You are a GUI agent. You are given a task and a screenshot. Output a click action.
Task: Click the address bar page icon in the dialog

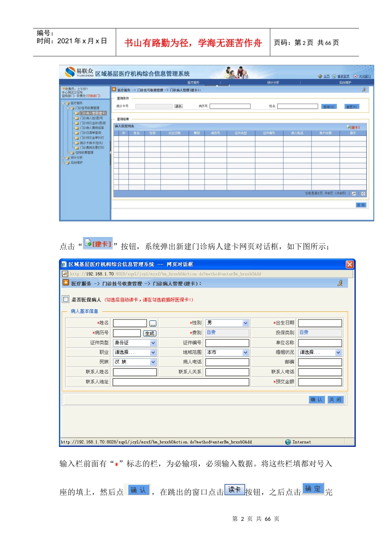click(x=65, y=274)
